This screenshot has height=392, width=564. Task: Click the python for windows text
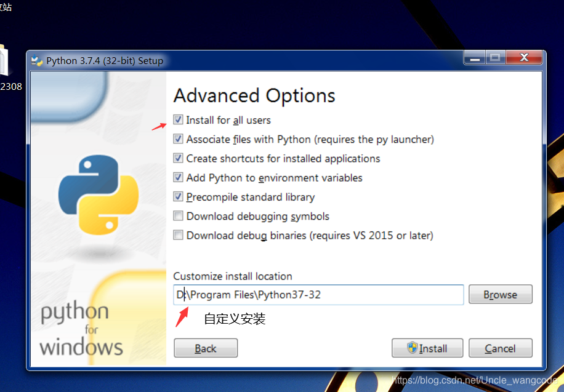pyautogui.click(x=81, y=330)
